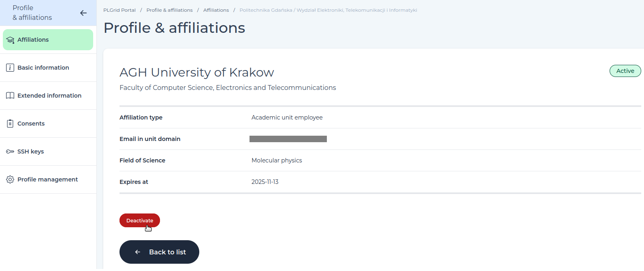Go to Extended information page

[48, 96]
